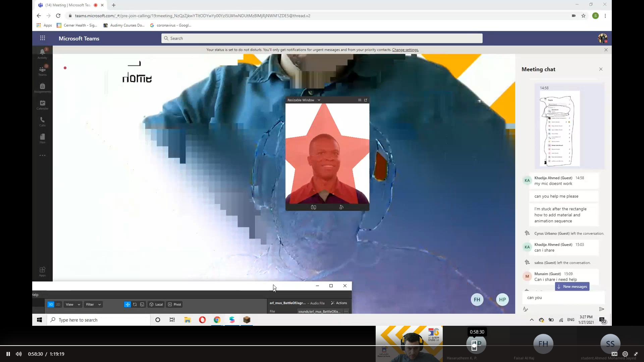Select the Scale tool in editor toolbar
Viewport: 644px width, 362px height.
142,304
